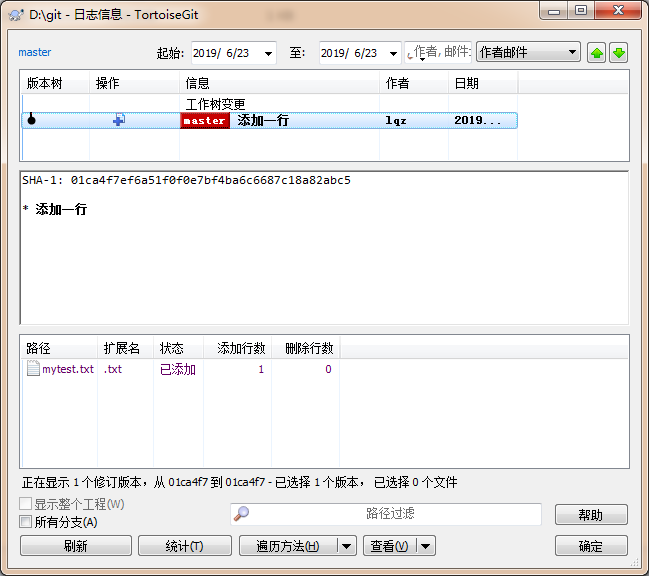Click the TortoiseGit title bar icon
649x576 pixels.
click(16, 15)
